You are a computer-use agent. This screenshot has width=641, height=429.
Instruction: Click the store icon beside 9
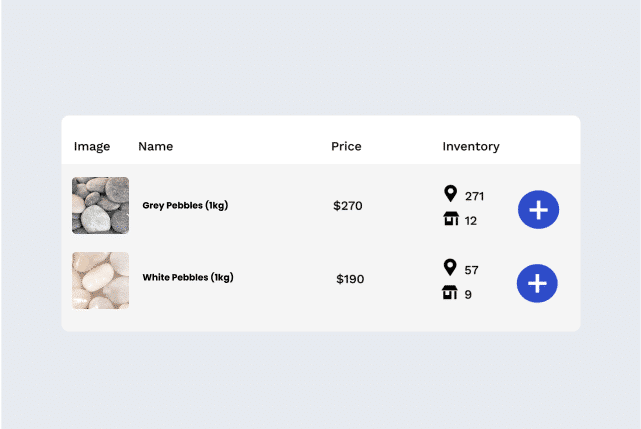(x=450, y=292)
